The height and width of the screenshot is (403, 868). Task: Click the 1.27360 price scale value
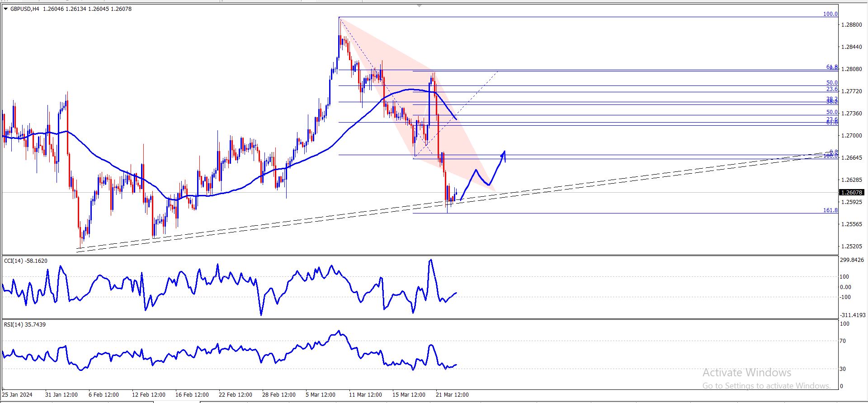851,114
